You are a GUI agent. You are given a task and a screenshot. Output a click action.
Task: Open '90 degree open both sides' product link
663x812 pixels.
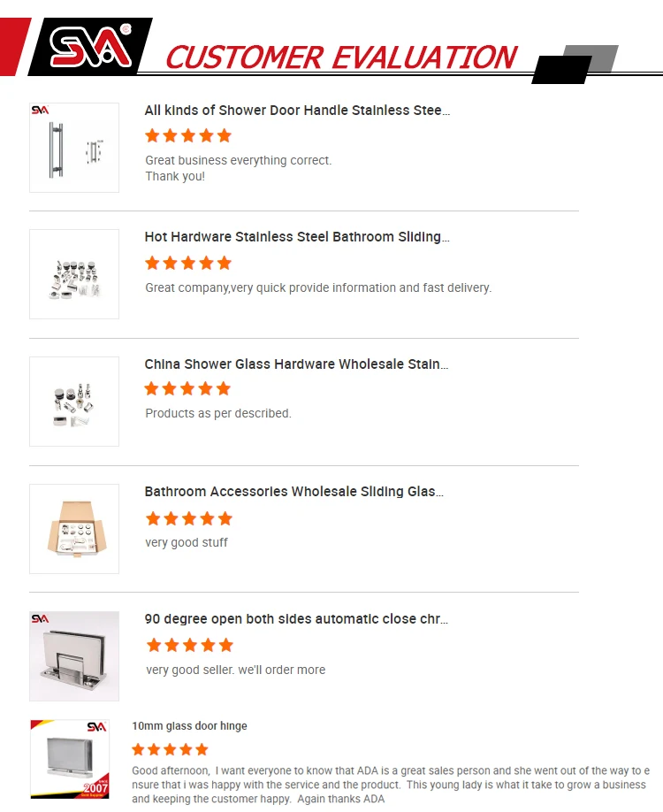296,619
